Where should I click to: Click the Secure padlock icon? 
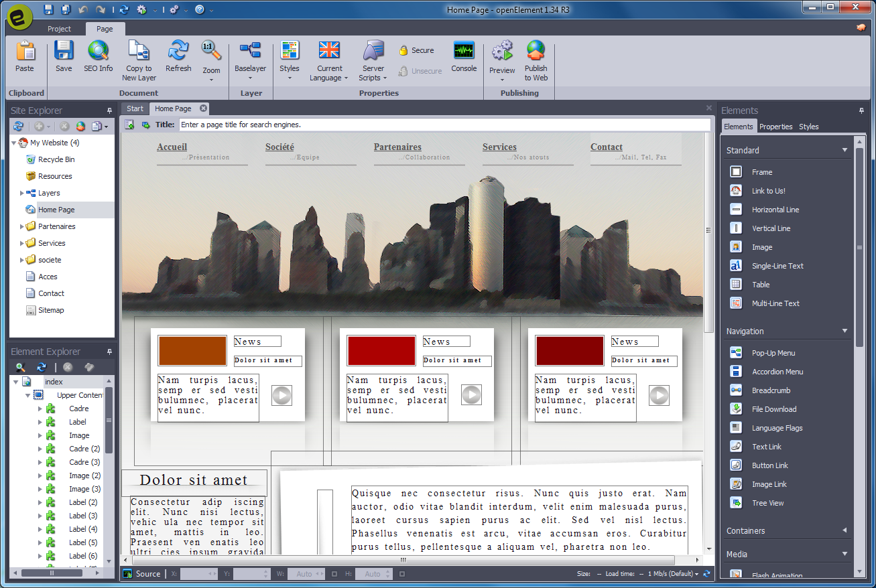pos(403,50)
